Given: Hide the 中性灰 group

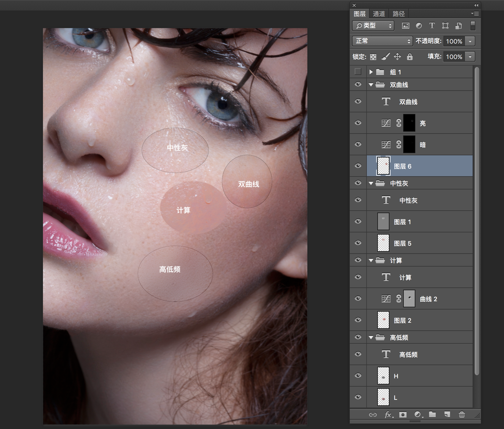Looking at the screenshot, I should click(358, 183).
